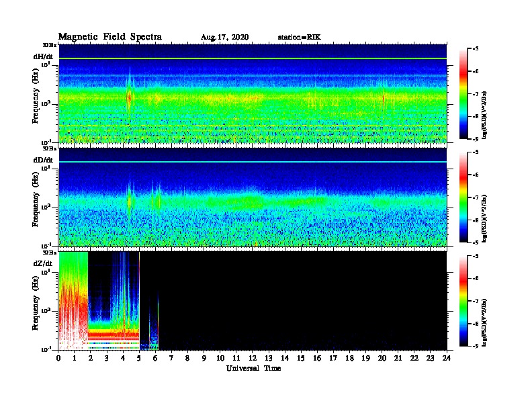532x411 pixels.
Task: Click the hour 6 tick label on the time axis
Action: pos(155,359)
